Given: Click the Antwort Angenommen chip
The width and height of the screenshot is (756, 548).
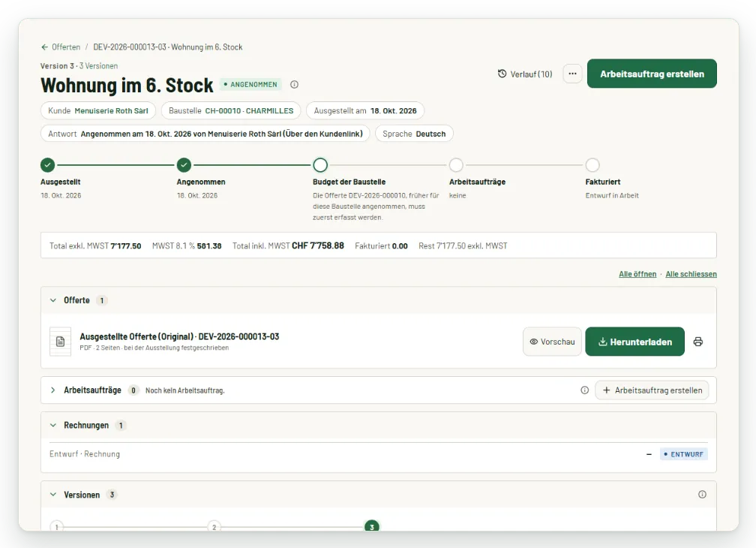Looking at the screenshot, I should tap(205, 134).
